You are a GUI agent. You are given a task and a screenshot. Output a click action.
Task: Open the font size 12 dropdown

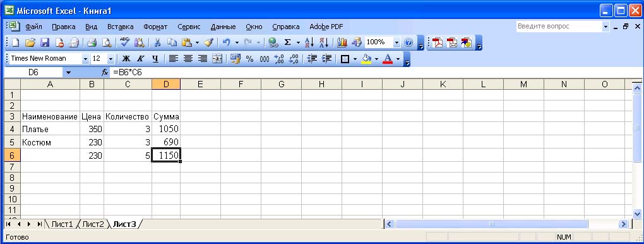pyautogui.click(x=110, y=59)
